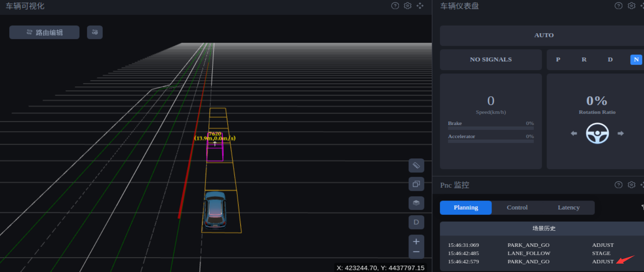The image size is (644, 272).
Task: Click the move icon in 车辆可视化 header
Action: point(420,6)
